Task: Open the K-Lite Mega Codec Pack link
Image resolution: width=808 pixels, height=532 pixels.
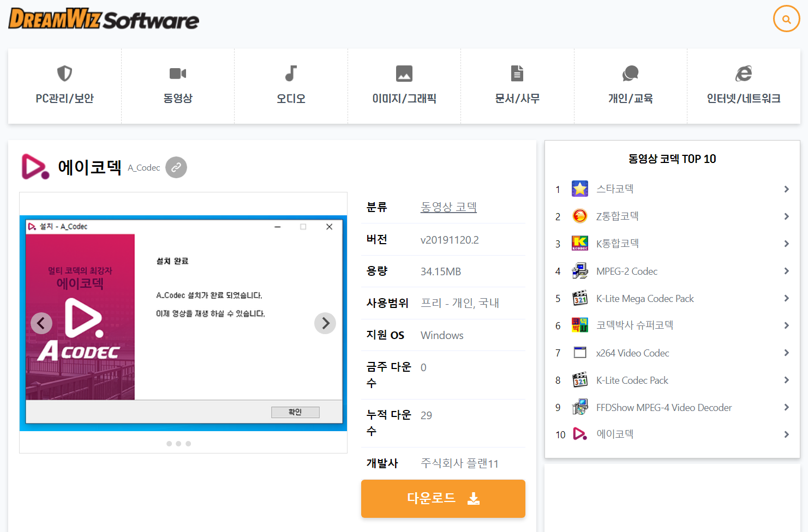Action: point(645,298)
